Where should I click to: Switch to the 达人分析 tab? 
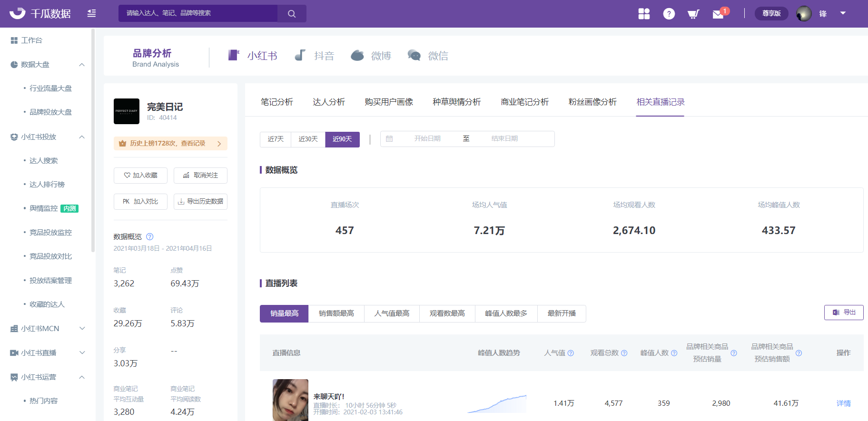pyautogui.click(x=329, y=102)
